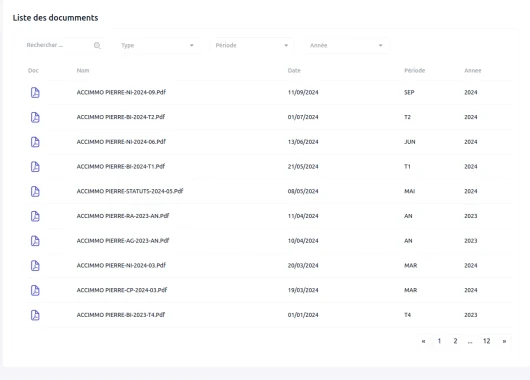This screenshot has height=380, width=530.
Task: Open PDF icon for ACCIMMO PIERRE-AG-2023-AN
Action: [x=35, y=241]
